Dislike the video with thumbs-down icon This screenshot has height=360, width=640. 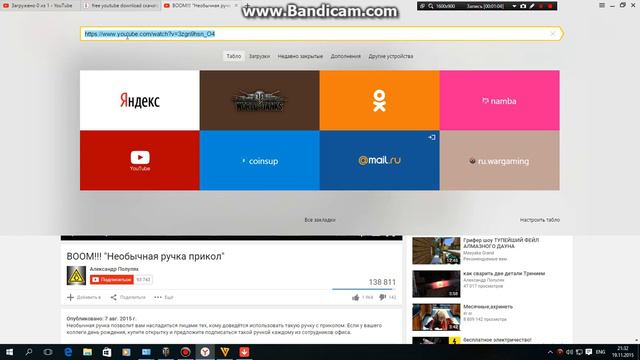pos(382,297)
